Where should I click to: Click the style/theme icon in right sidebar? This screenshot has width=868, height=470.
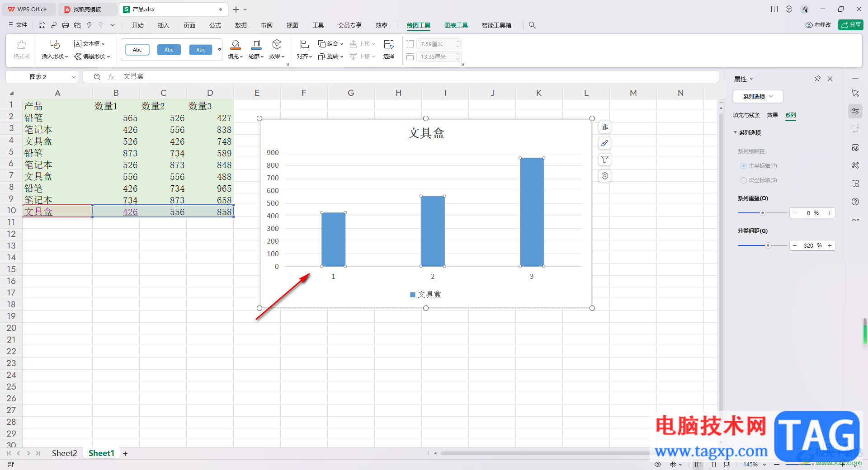(855, 147)
